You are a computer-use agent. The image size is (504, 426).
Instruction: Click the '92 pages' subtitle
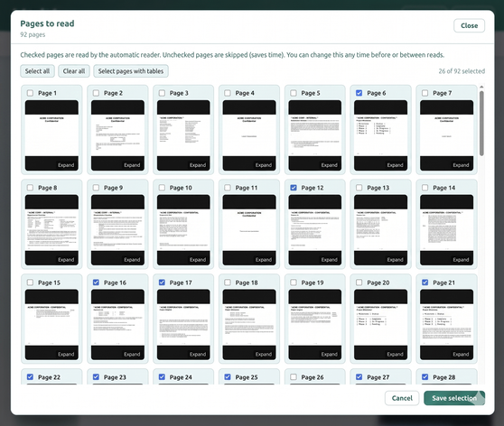[x=33, y=34]
